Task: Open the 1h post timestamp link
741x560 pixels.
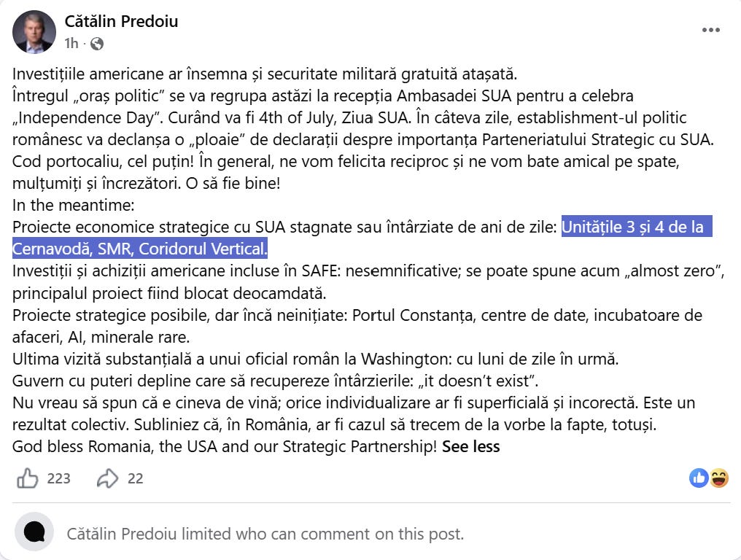Action: [71, 44]
